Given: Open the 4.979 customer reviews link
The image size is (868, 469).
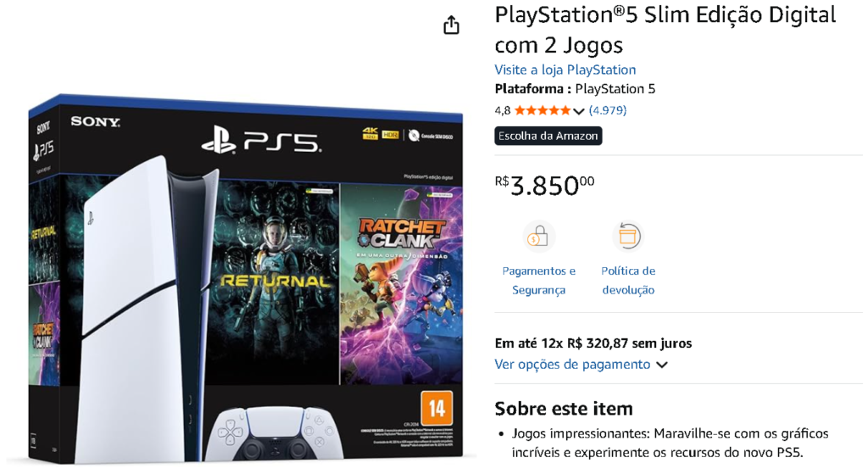Looking at the screenshot, I should click(608, 110).
